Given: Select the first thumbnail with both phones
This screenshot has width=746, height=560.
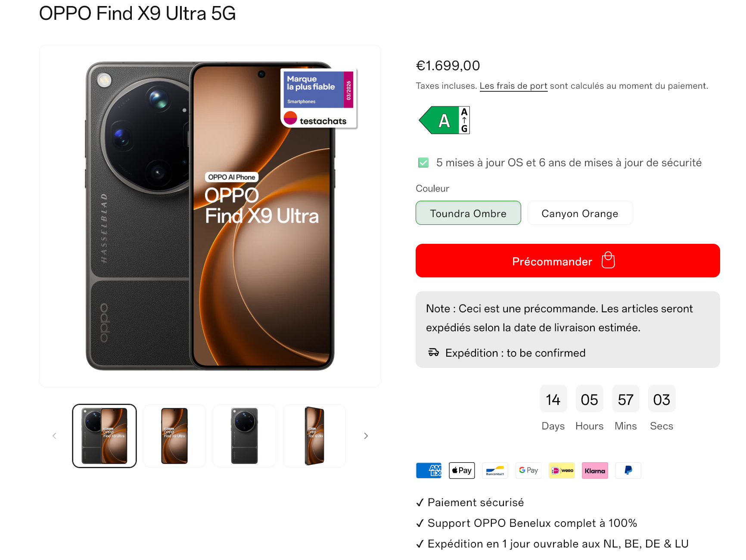Looking at the screenshot, I should pyautogui.click(x=104, y=436).
